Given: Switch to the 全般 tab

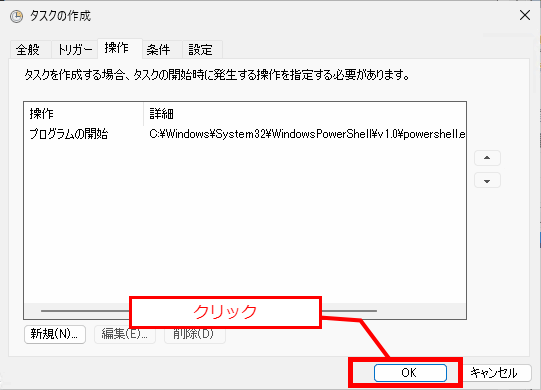Looking at the screenshot, I should (28, 50).
